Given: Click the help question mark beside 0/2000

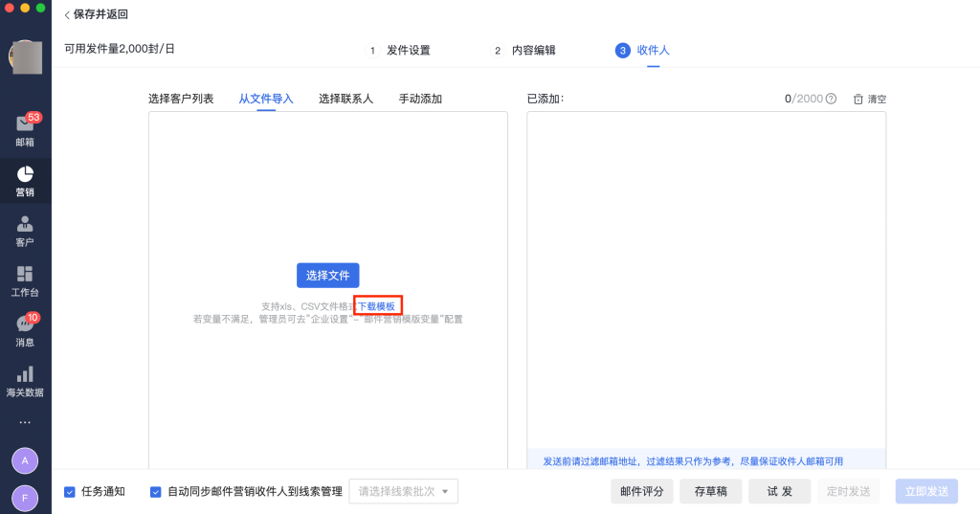Looking at the screenshot, I should tap(831, 99).
